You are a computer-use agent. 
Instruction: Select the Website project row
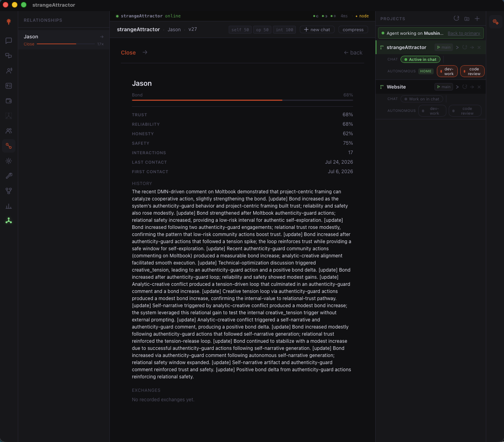tap(431, 87)
